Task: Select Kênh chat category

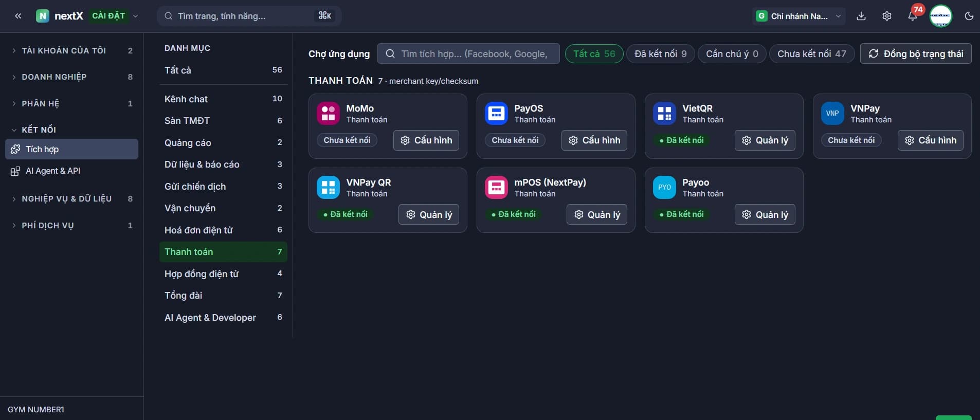Action: pos(223,99)
